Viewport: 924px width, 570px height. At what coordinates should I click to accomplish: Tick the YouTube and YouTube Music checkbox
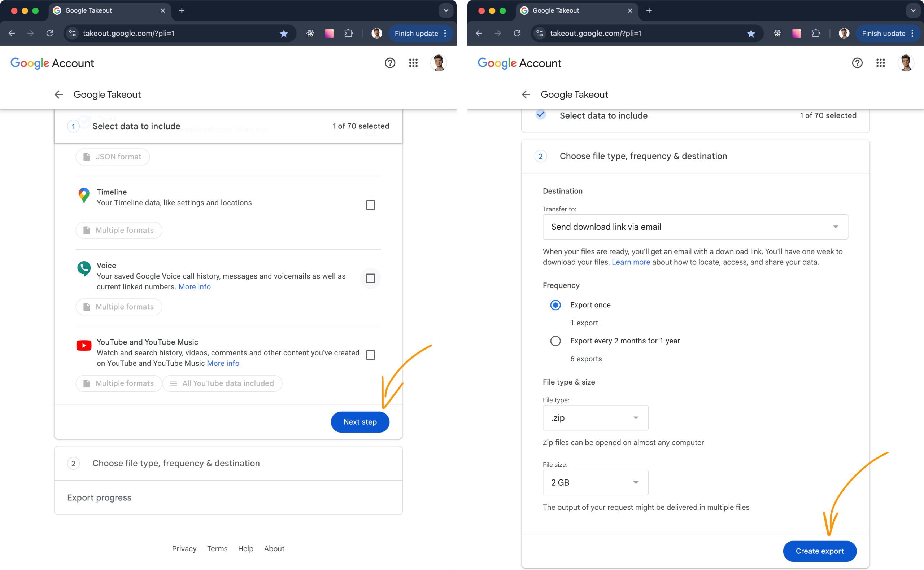370,355
